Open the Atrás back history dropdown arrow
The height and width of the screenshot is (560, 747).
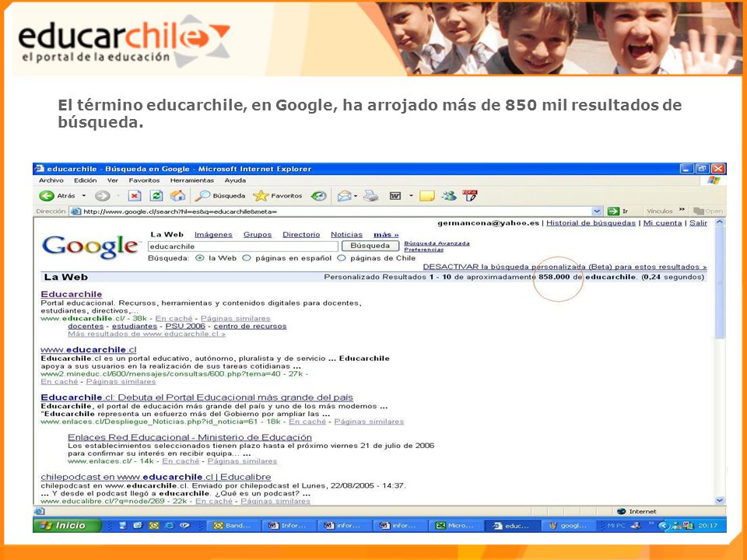[84, 196]
